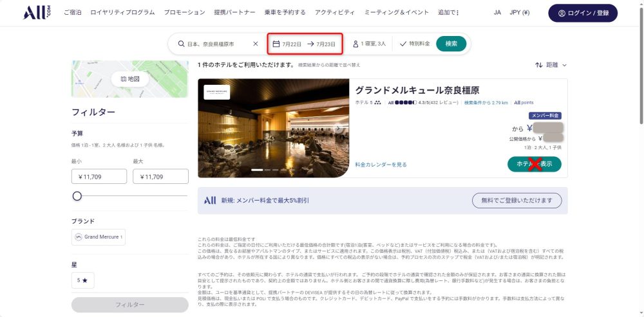644x317 pixels.
Task: Open the 距離 sort dropdown
Action: click(x=551, y=65)
